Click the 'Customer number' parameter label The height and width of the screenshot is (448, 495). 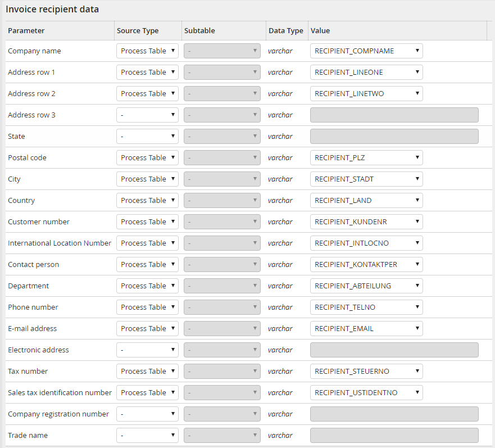(39, 222)
